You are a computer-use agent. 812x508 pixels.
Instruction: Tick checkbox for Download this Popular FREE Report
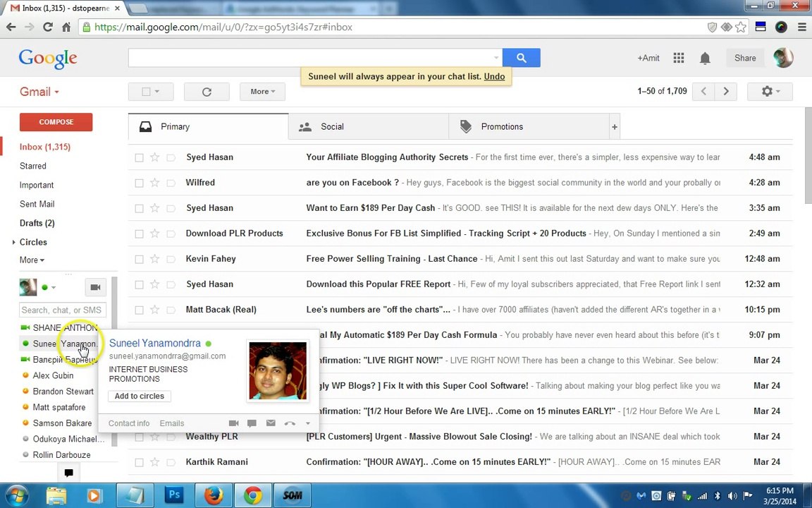139,284
